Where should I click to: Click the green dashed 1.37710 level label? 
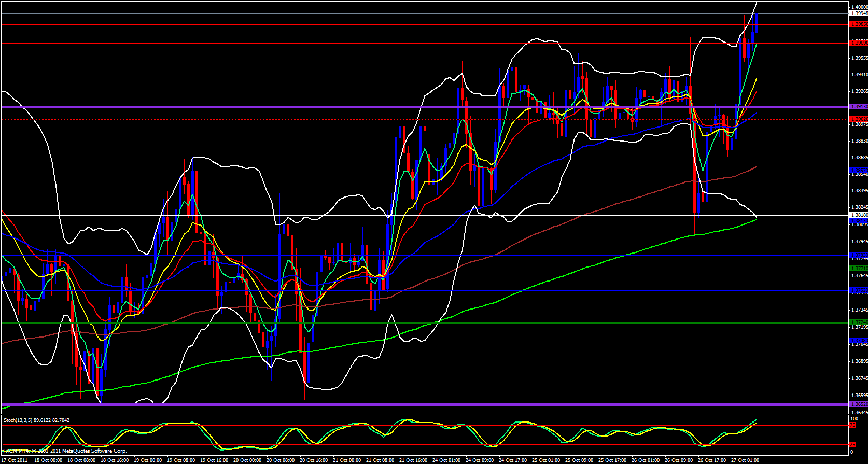[x=858, y=269]
